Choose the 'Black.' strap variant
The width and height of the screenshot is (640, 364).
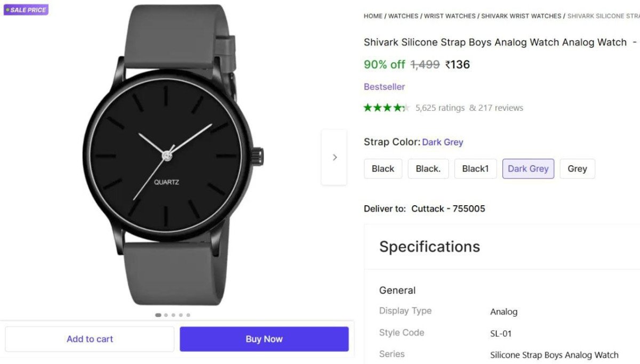click(x=428, y=168)
